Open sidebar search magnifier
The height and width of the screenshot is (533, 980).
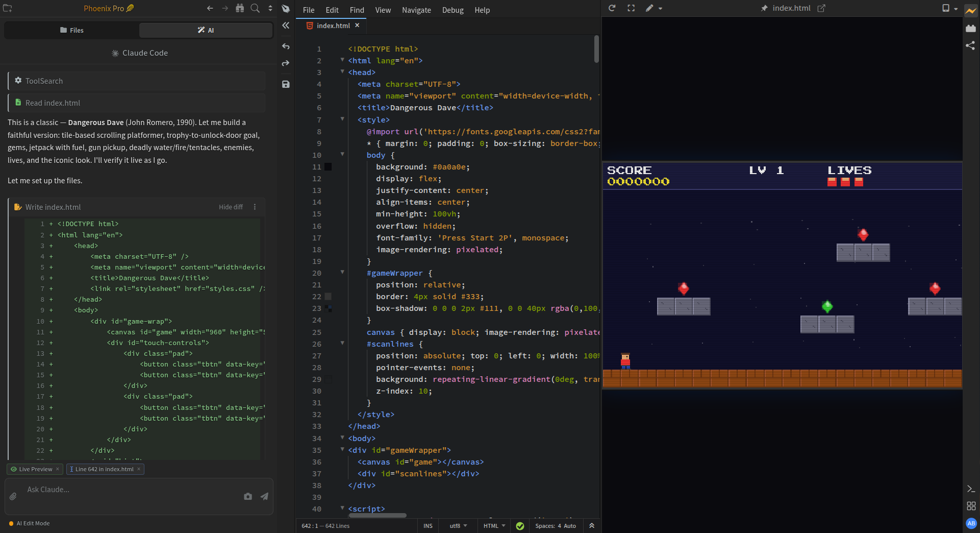[255, 8]
